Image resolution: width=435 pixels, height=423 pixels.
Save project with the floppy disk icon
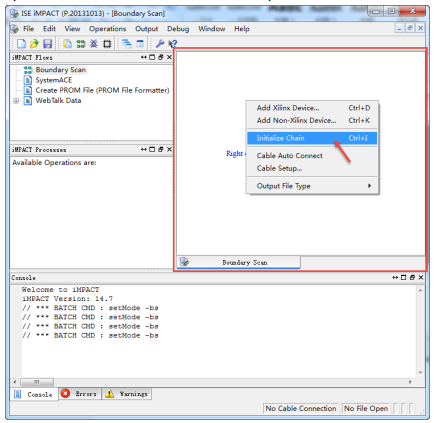47,44
